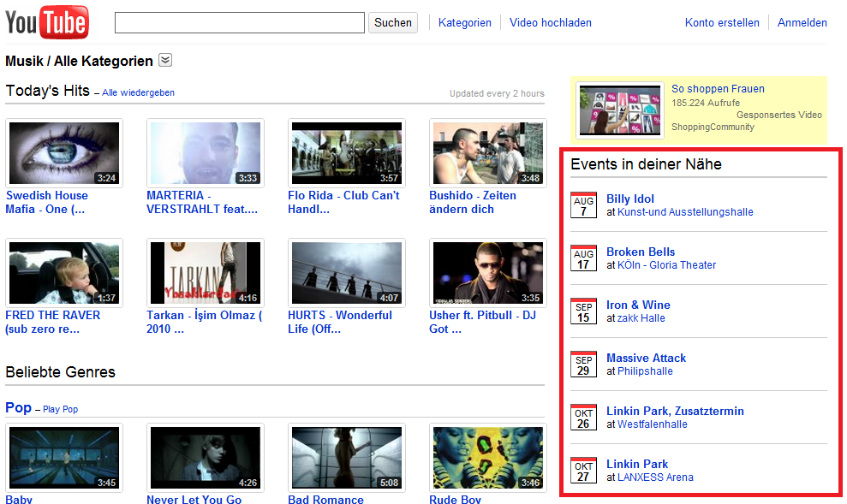Click the Suchen button
This screenshot has height=504, width=847.
point(393,22)
